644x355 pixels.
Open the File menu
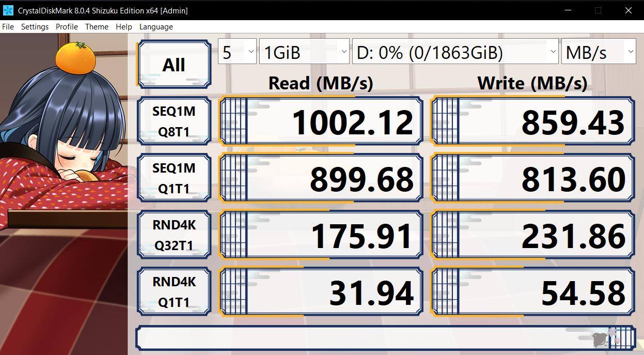(8, 27)
